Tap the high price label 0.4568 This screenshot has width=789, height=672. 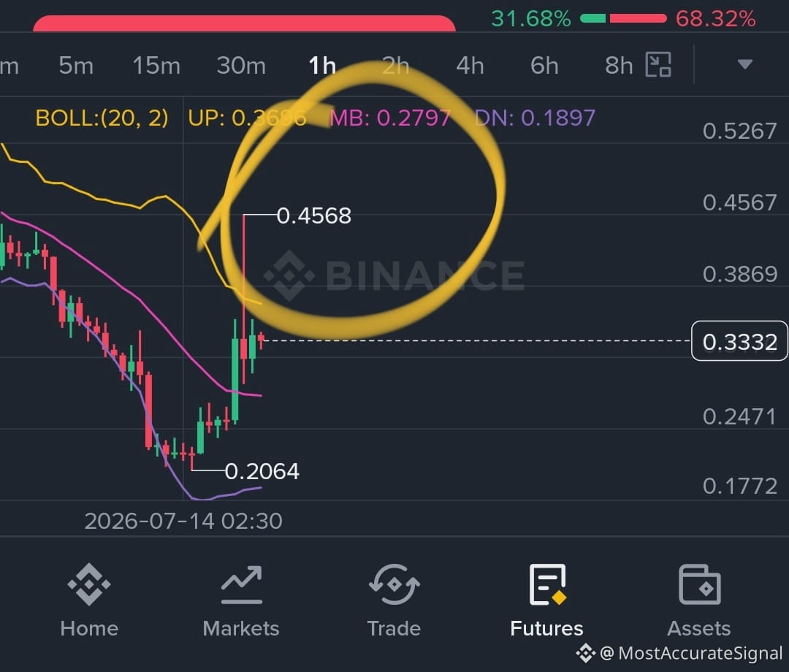[x=314, y=215]
